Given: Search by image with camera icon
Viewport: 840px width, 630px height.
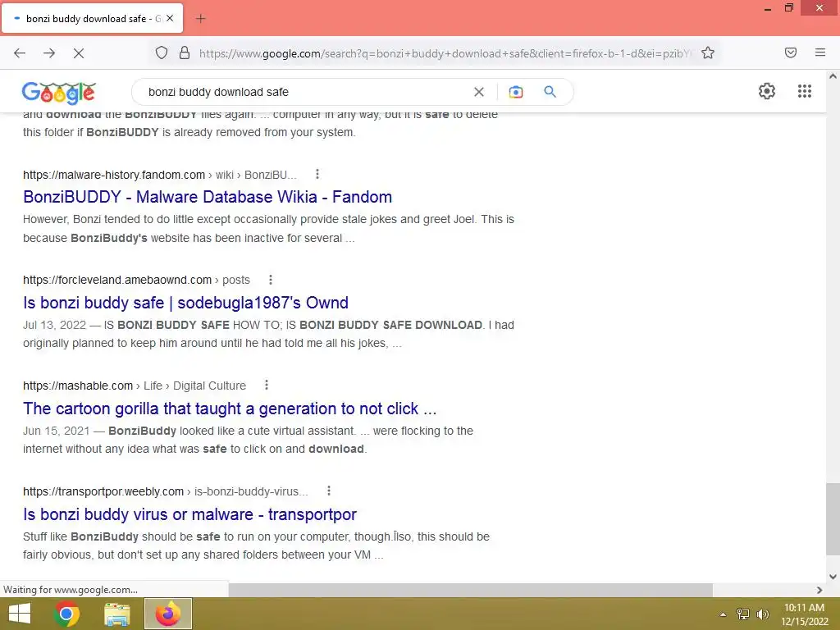Looking at the screenshot, I should (x=516, y=92).
